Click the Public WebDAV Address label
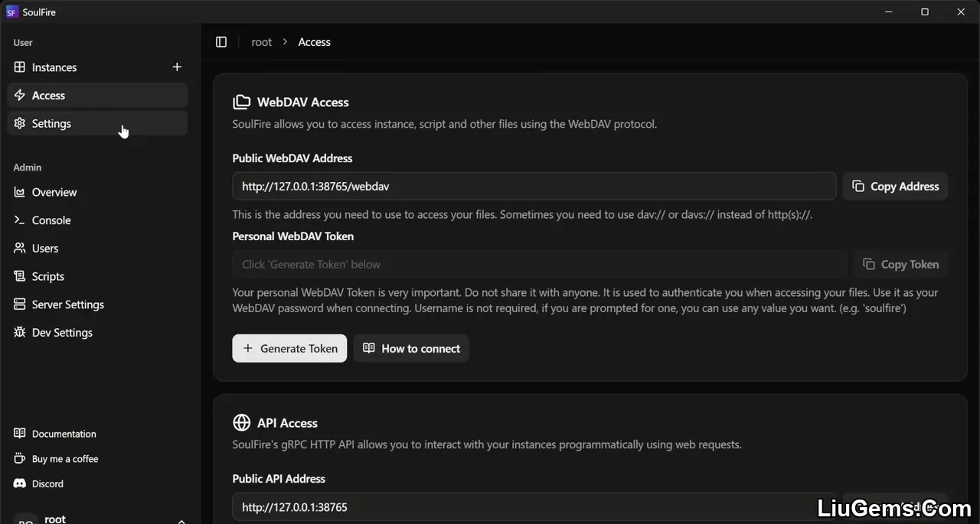This screenshot has height=524, width=980. (x=292, y=158)
